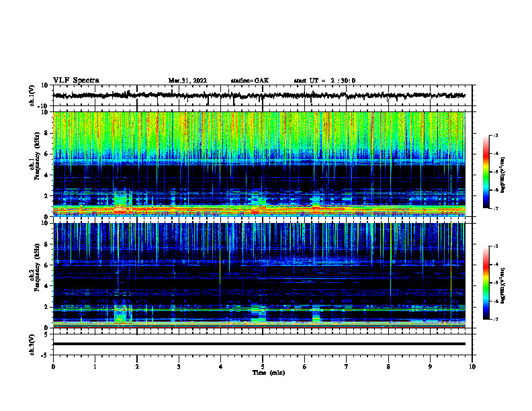Click the "8" kHz tick on ch.1 spectrogram axis
This screenshot has width=532, height=411.
pos(46,133)
